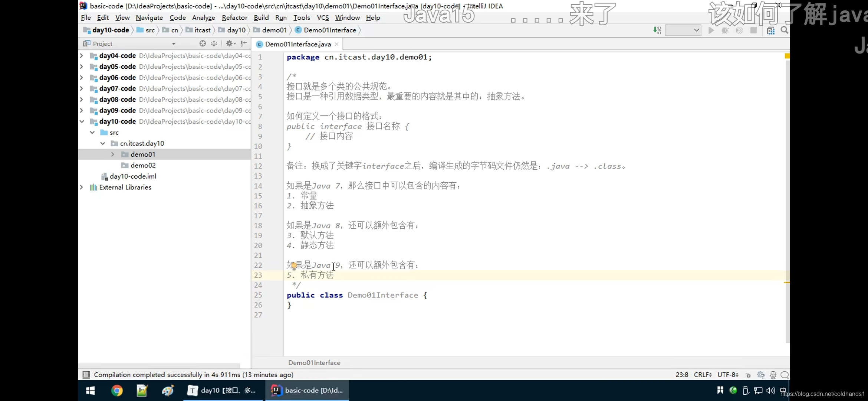
Task: Expand the demo01 package node
Action: pyautogui.click(x=113, y=154)
